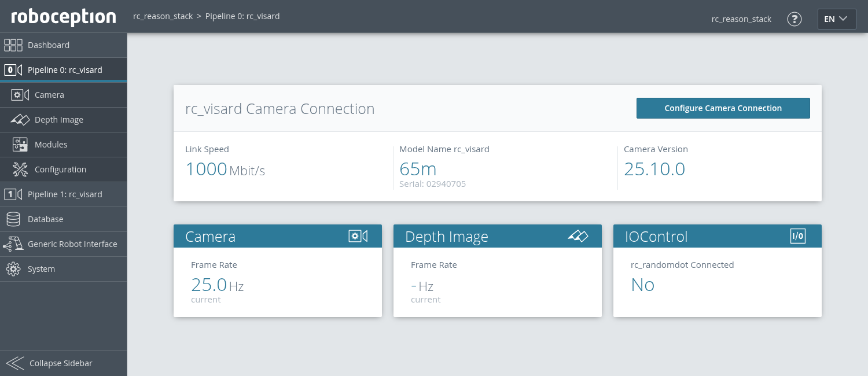Click the roboception logo
This screenshot has height=376, width=868.
pyautogui.click(x=62, y=17)
